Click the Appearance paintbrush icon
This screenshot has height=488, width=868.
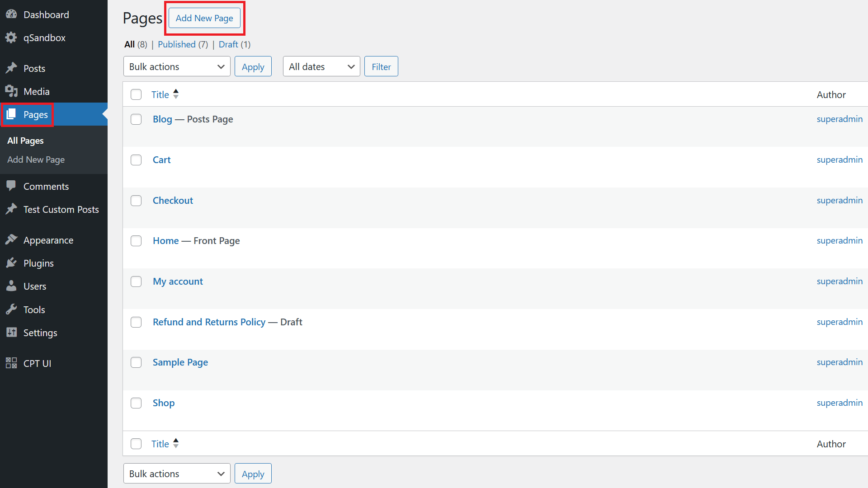11,240
